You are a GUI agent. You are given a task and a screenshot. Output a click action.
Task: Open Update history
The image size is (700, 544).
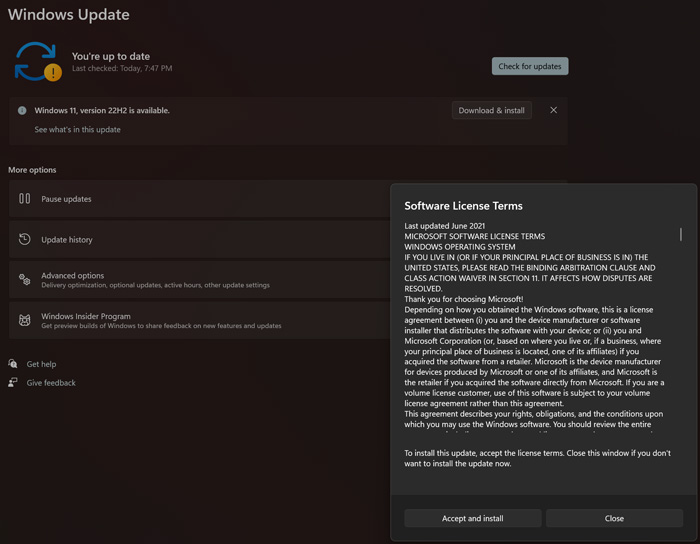(x=199, y=239)
